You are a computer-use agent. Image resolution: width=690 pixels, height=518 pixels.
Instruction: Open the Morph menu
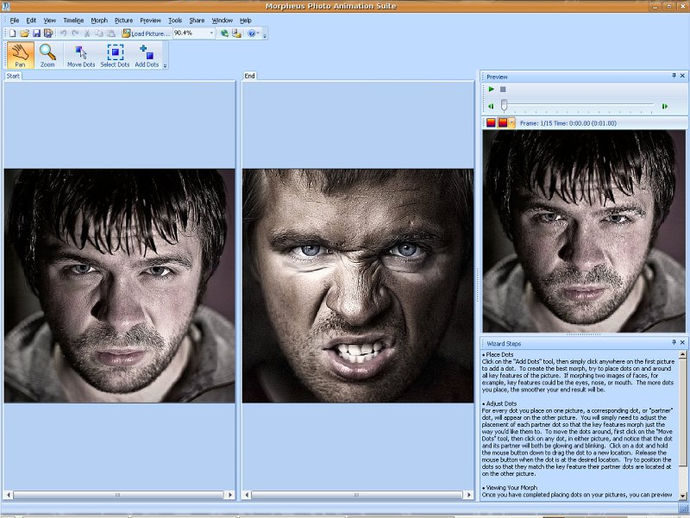99,20
